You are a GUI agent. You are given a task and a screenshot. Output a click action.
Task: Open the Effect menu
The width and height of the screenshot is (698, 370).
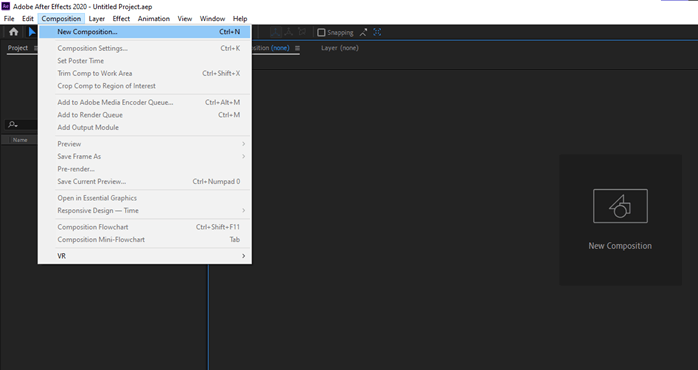click(121, 19)
